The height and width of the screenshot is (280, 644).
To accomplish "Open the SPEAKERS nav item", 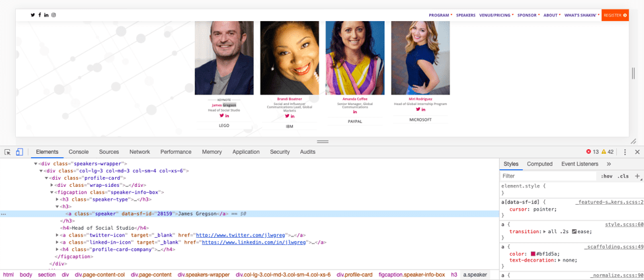I will pos(465,15).
